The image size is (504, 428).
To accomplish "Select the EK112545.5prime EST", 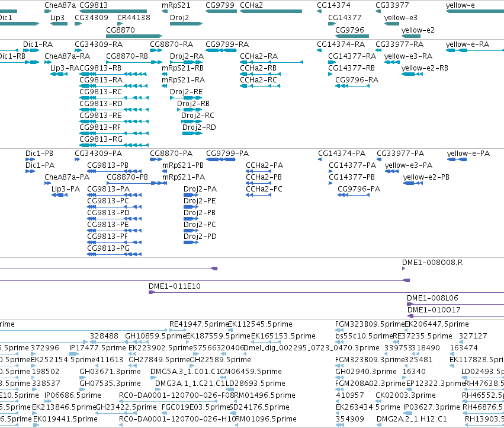I will click(230, 330).
